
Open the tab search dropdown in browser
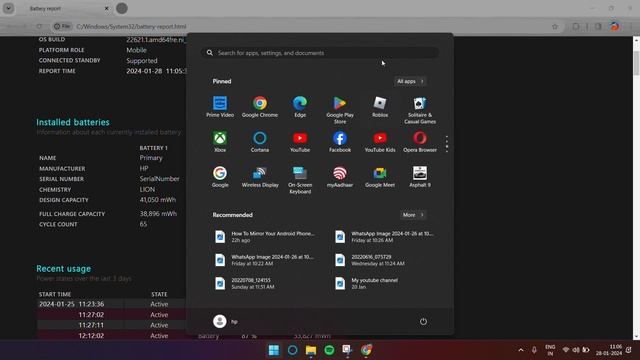[x=8, y=8]
